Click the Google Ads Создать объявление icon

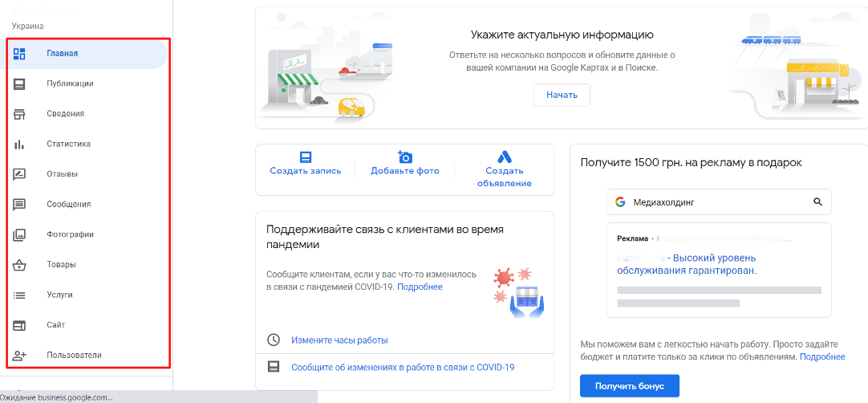(505, 157)
